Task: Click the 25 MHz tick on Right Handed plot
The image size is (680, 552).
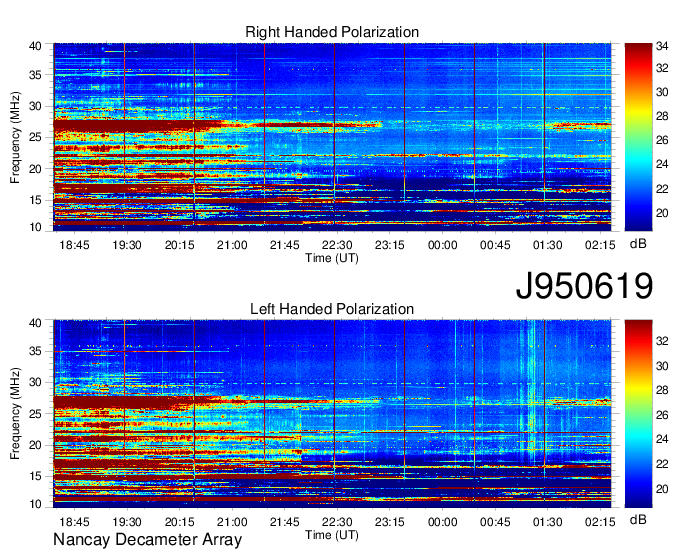Action: (x=35, y=137)
